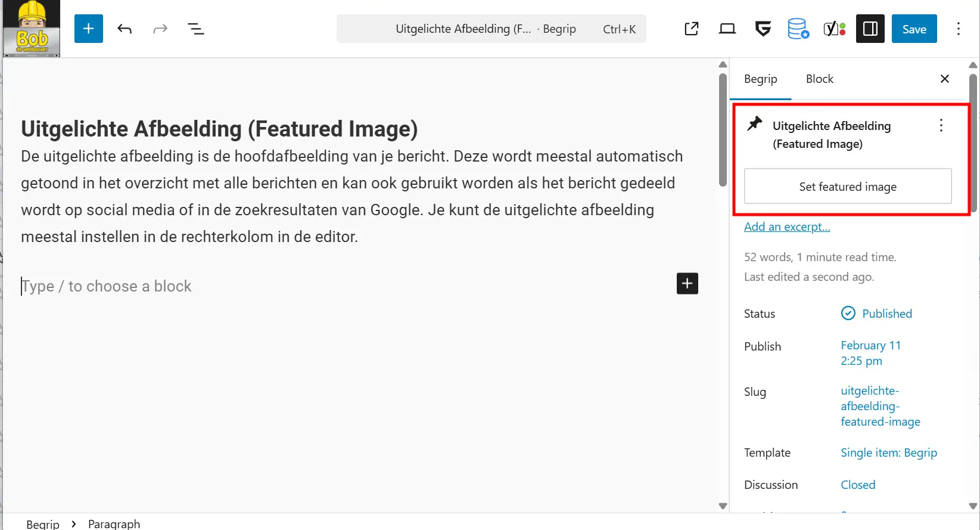Save the post changes

pos(914,29)
